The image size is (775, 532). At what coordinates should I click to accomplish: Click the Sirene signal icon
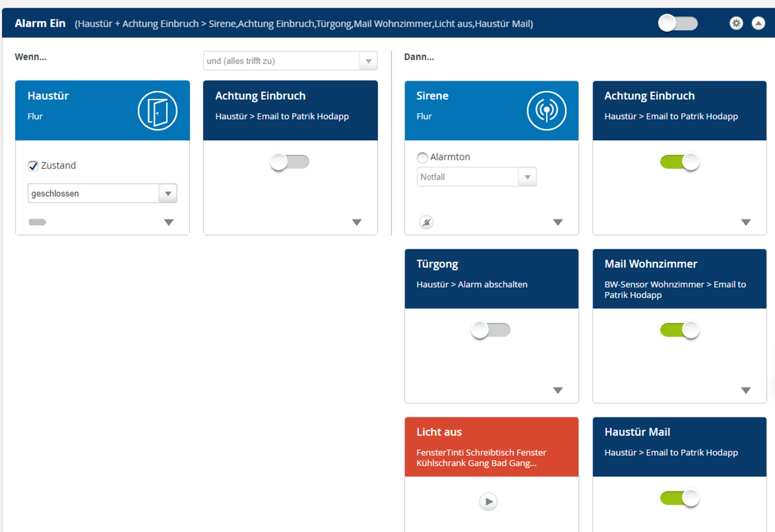pos(546,111)
